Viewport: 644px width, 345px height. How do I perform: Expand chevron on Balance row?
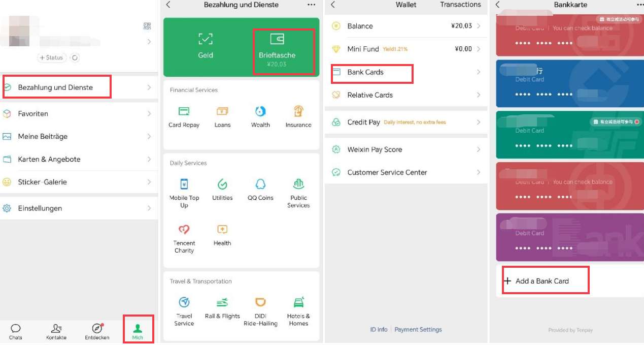pyautogui.click(x=479, y=26)
